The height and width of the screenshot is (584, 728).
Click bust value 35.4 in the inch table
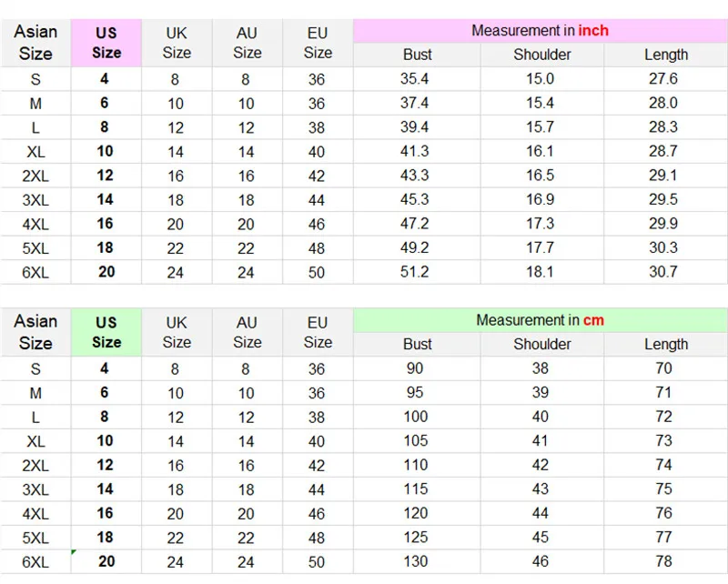[x=415, y=79]
